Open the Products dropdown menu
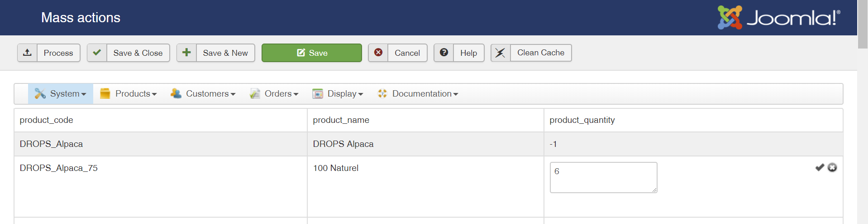Screen dimensions: 868x224 pyautogui.click(x=129, y=94)
